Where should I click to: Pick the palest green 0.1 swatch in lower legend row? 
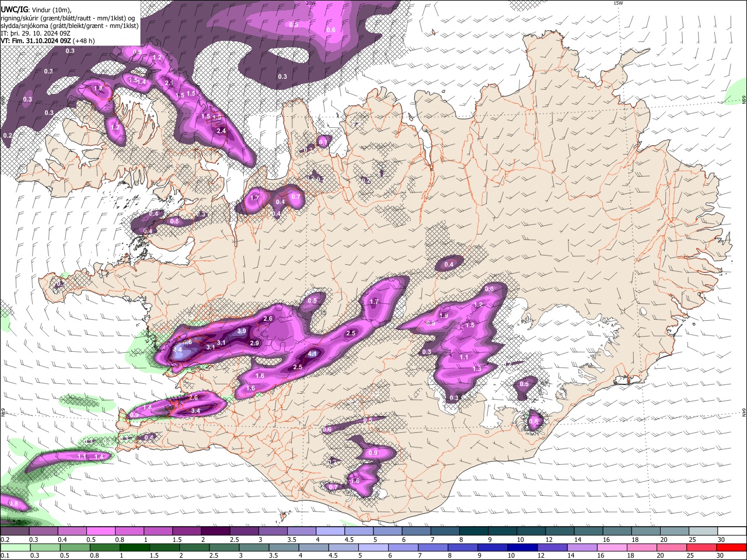coord(16,547)
